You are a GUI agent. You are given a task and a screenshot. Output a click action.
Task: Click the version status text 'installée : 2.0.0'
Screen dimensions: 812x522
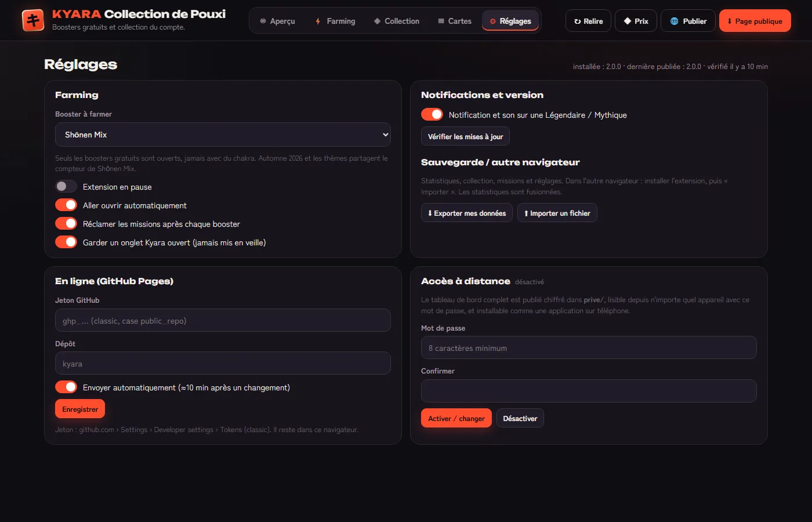tap(597, 67)
